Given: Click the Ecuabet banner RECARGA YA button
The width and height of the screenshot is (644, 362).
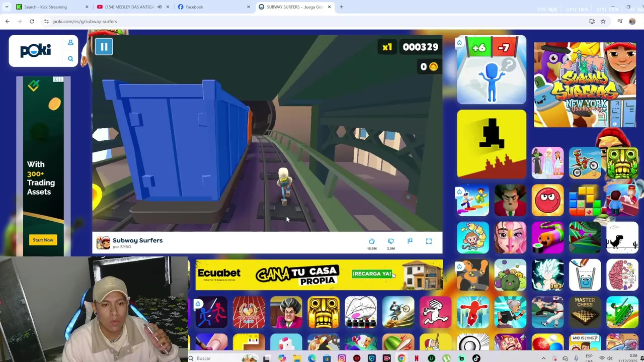Looking at the screenshot, I should (372, 274).
